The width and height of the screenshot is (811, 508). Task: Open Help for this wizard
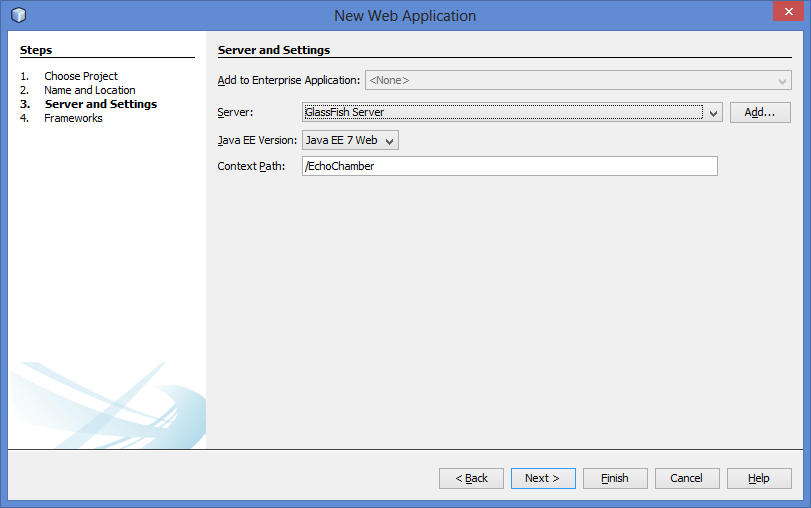[x=758, y=478]
